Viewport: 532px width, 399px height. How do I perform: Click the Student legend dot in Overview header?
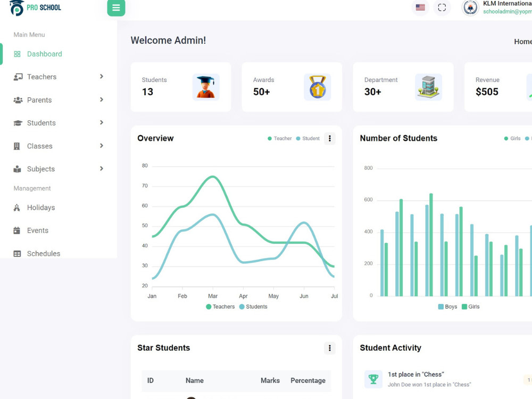click(x=298, y=138)
